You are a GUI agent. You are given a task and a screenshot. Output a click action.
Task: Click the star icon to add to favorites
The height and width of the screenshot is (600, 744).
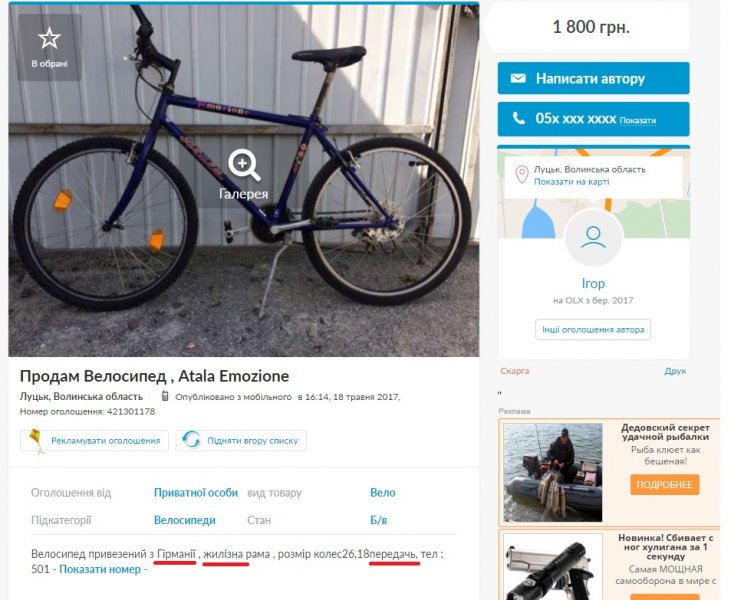pos(48,39)
